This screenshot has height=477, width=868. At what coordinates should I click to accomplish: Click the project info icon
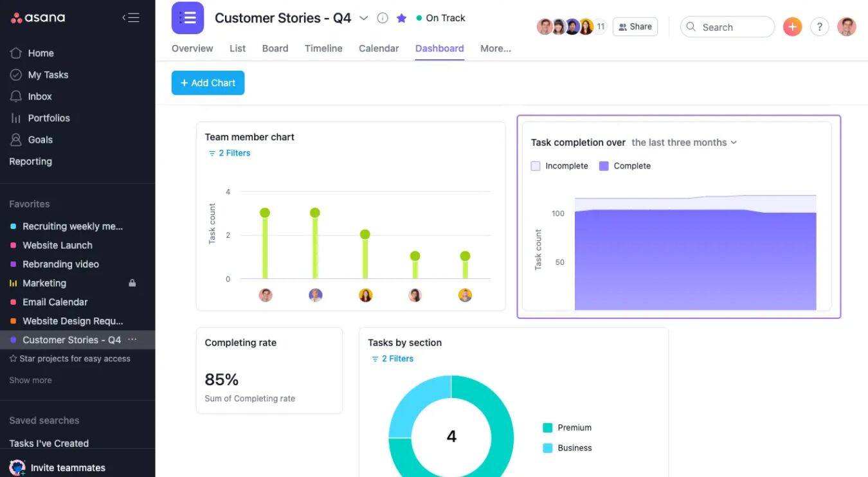tap(383, 18)
